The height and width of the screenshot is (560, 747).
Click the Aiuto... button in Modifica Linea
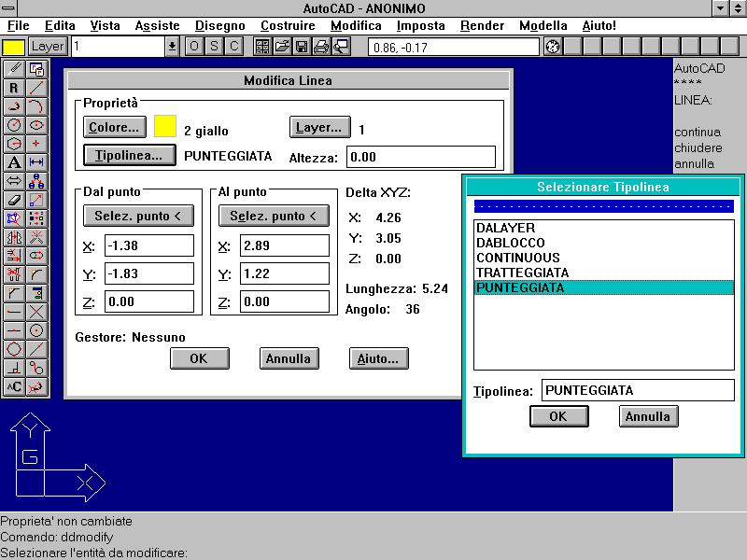(378, 358)
